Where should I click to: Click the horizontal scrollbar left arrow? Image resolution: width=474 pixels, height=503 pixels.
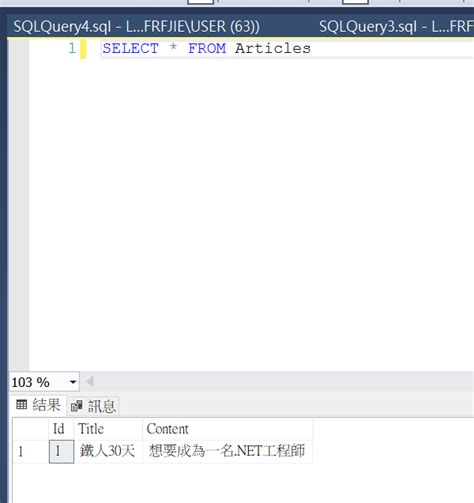[x=90, y=381]
